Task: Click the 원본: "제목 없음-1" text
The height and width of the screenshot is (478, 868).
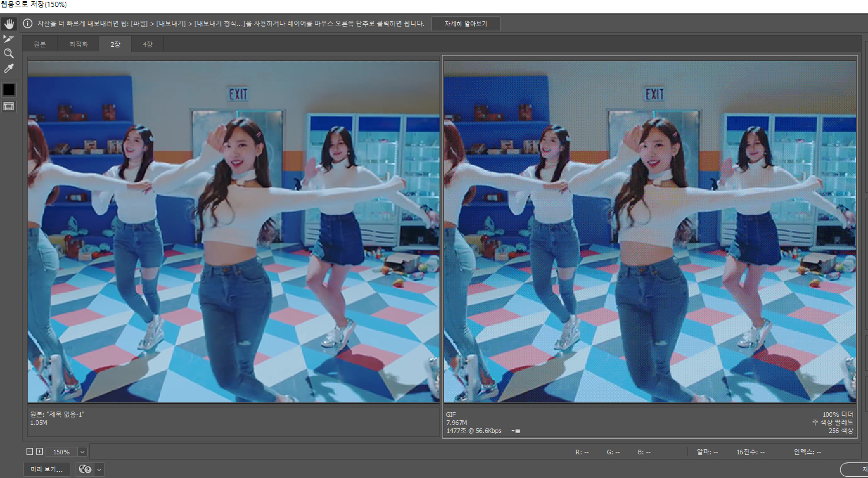Action: [57, 414]
